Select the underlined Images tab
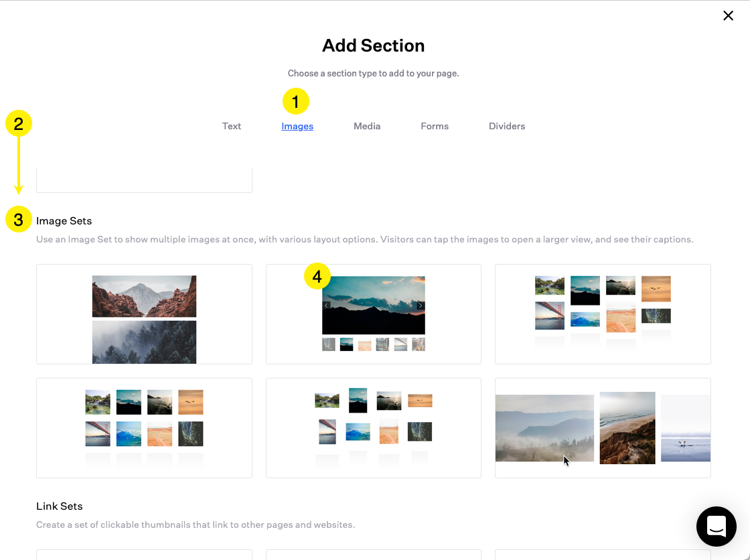Viewport: 750px width, 560px height. point(297,126)
